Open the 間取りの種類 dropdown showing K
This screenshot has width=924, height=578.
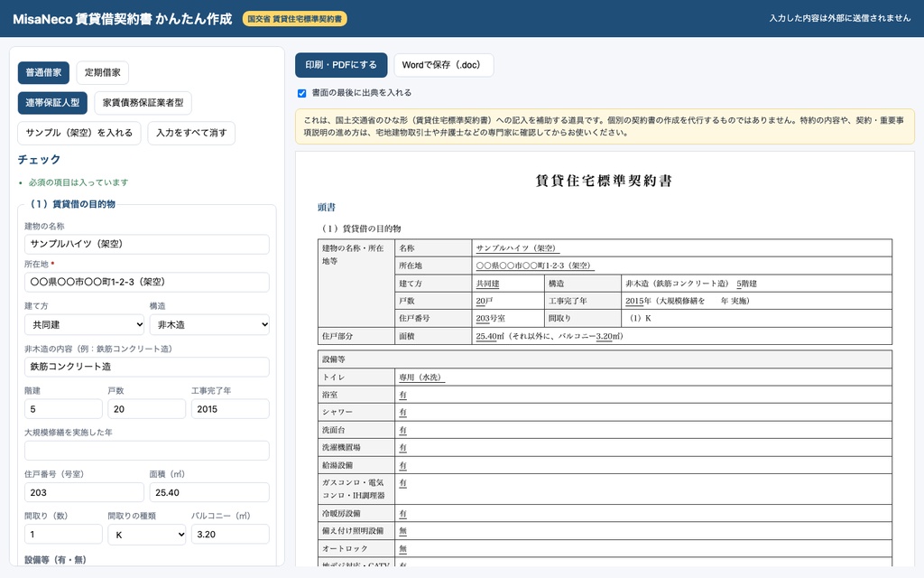[x=147, y=535]
